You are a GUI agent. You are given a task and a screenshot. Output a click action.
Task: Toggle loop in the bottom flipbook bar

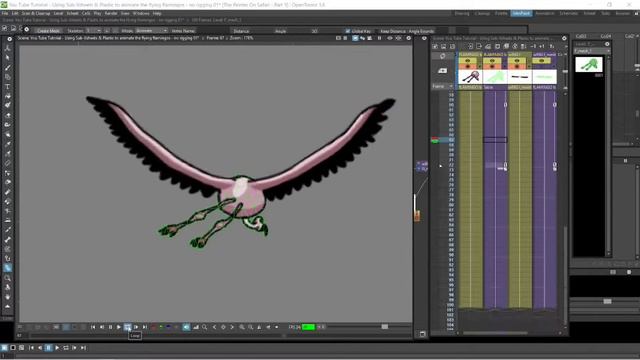tap(66, 348)
